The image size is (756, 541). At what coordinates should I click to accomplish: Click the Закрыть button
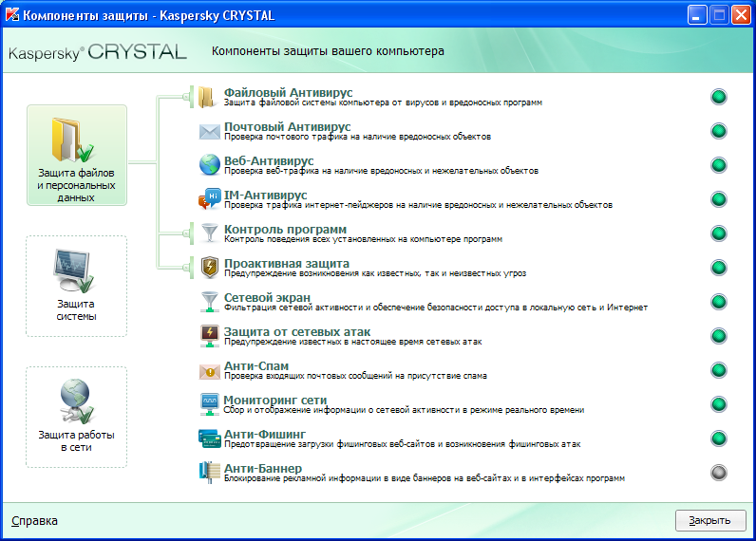[710, 521]
